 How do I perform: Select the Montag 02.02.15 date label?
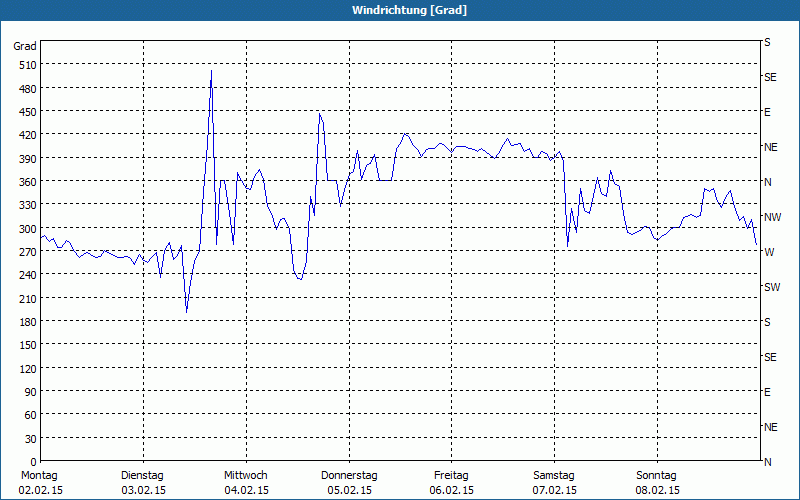pyautogui.click(x=40, y=483)
